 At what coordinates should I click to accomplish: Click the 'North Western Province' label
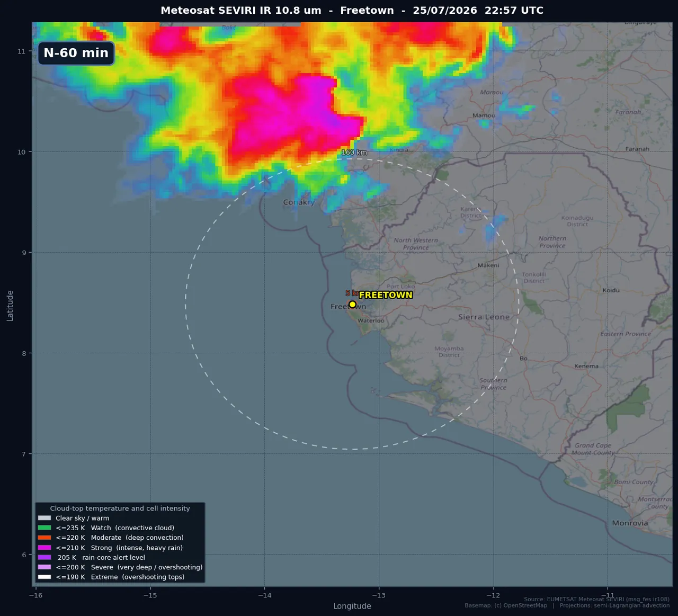tap(416, 244)
